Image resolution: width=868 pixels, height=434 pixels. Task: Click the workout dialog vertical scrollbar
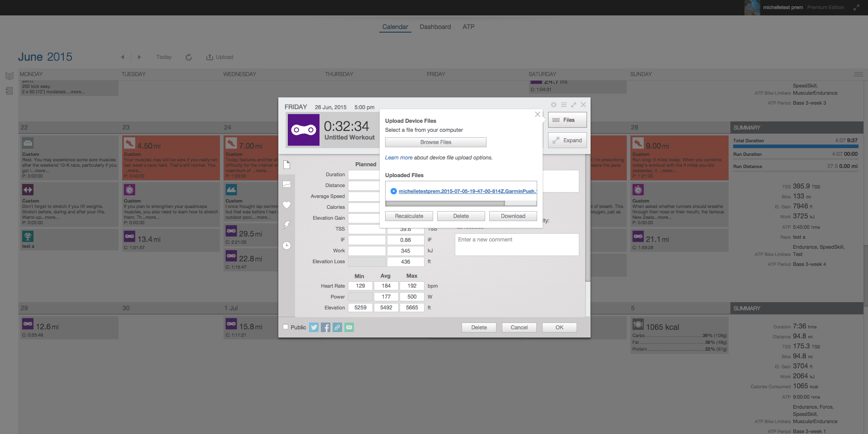point(588,217)
